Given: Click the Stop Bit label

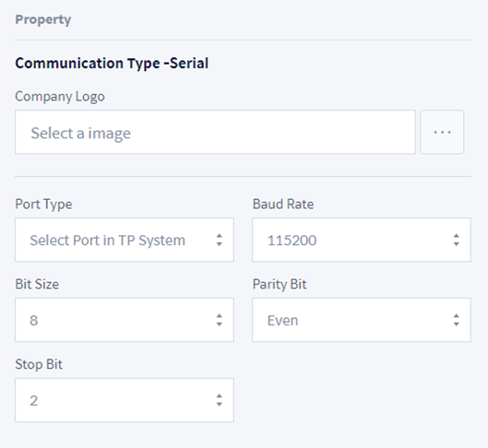Looking at the screenshot, I should (39, 365).
